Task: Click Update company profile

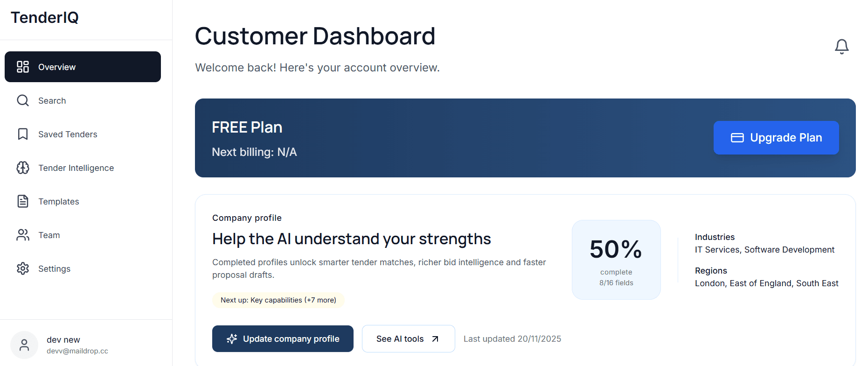Action: click(283, 338)
